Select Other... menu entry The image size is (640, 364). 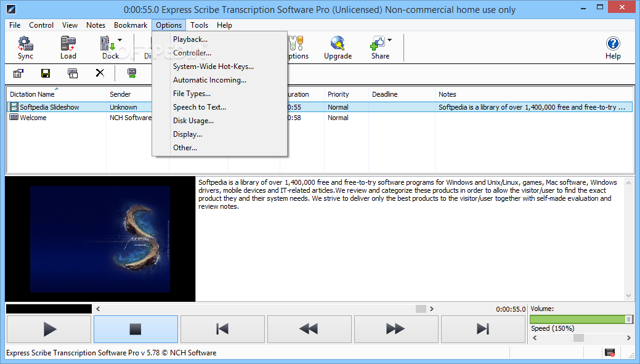click(219, 148)
